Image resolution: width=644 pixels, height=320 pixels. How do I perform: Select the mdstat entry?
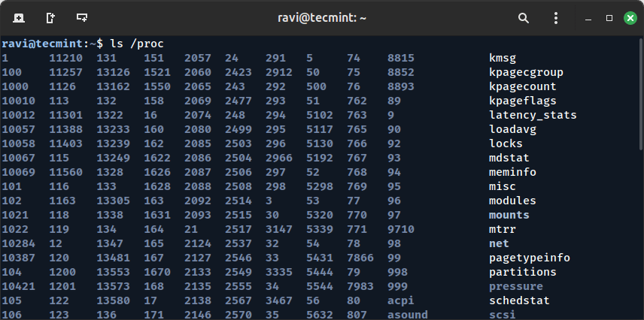(509, 158)
